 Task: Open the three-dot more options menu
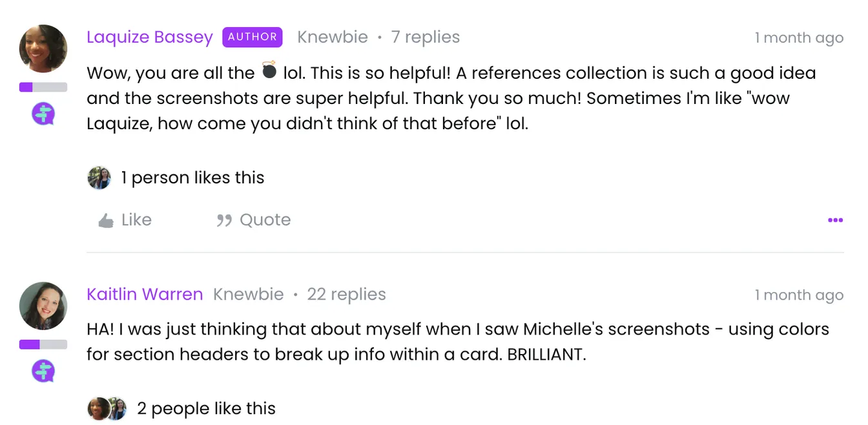point(835,220)
